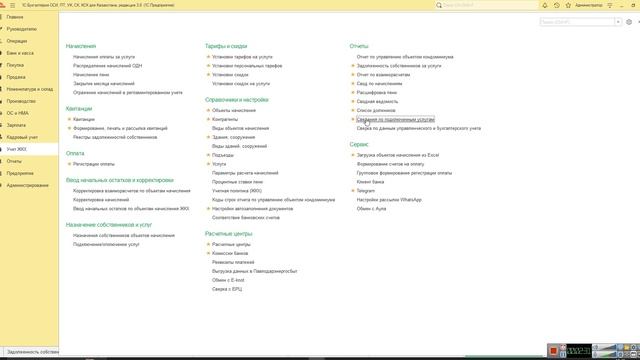Image resolution: width=640 pixels, height=360 pixels.
Task: Open Сверка с ЕРЦ link
Action: point(227,289)
